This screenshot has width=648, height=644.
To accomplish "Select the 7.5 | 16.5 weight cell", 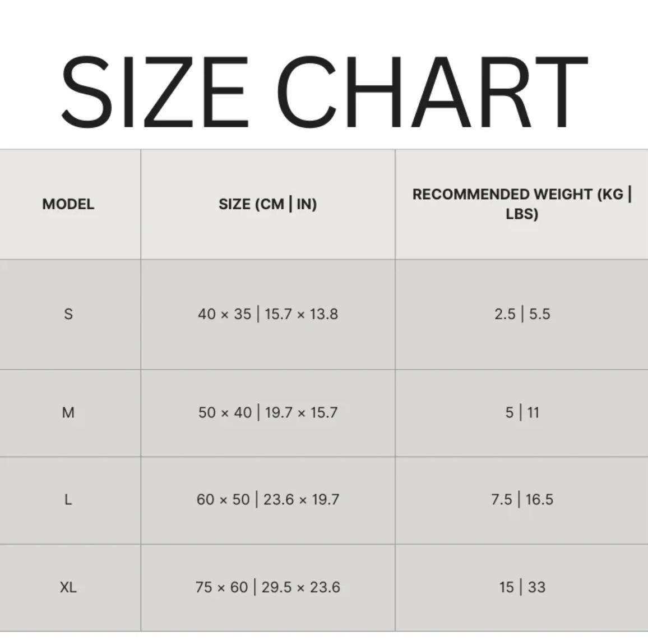I will tap(522, 500).
